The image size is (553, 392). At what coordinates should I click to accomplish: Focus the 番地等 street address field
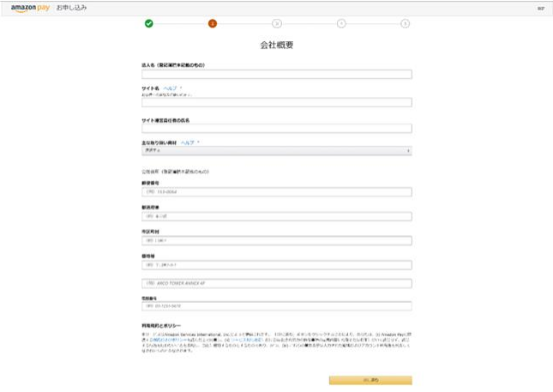point(276,265)
